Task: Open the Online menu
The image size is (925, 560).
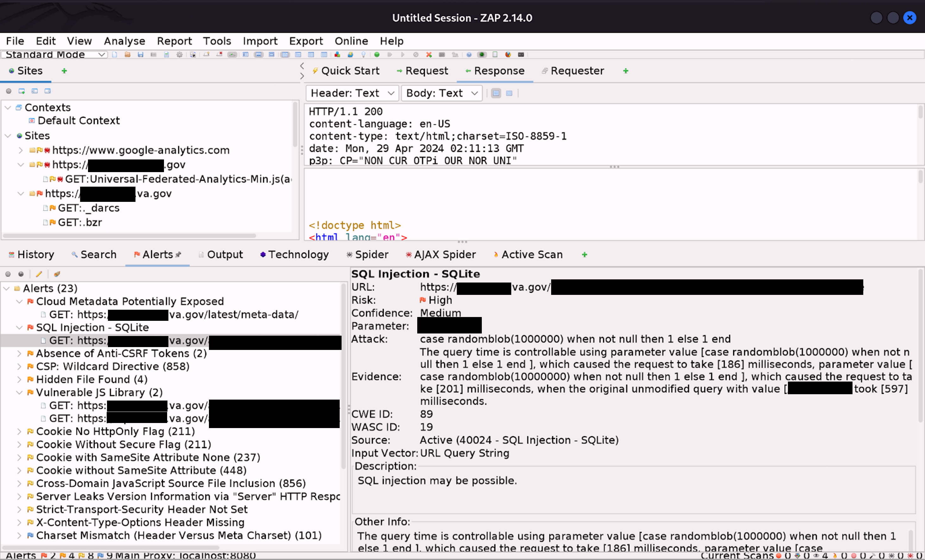Action: pos(351,41)
